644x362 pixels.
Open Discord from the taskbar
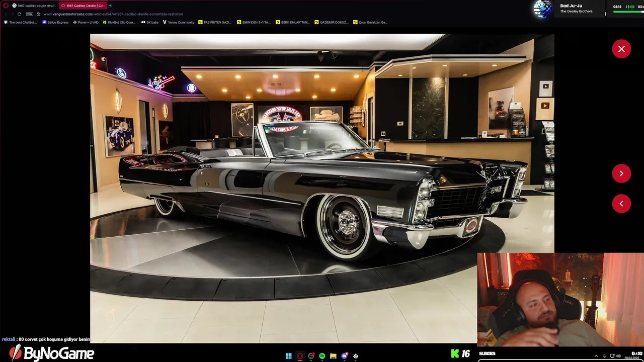click(344, 356)
